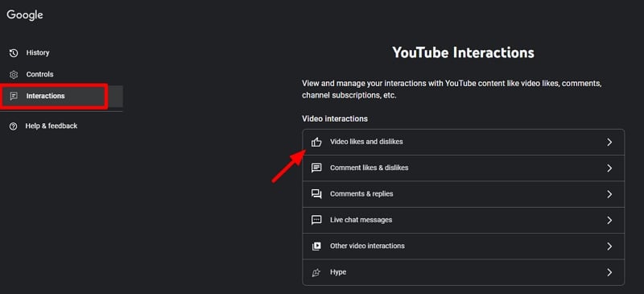Click the Hype star icon
This screenshot has height=294, width=644.
click(x=316, y=272)
